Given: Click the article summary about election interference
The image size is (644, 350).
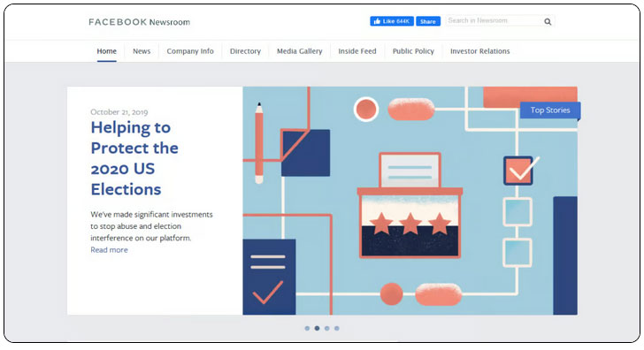Looking at the screenshot, I should 151,226.
